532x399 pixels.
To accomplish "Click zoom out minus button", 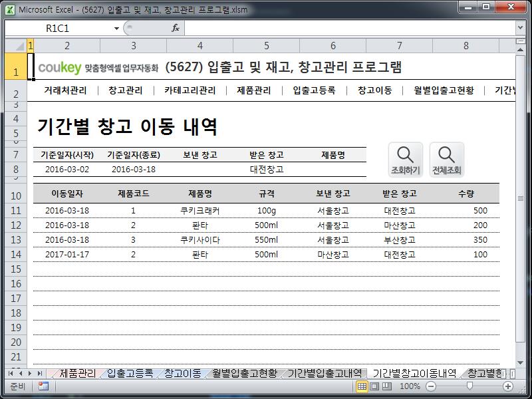I will (431, 386).
